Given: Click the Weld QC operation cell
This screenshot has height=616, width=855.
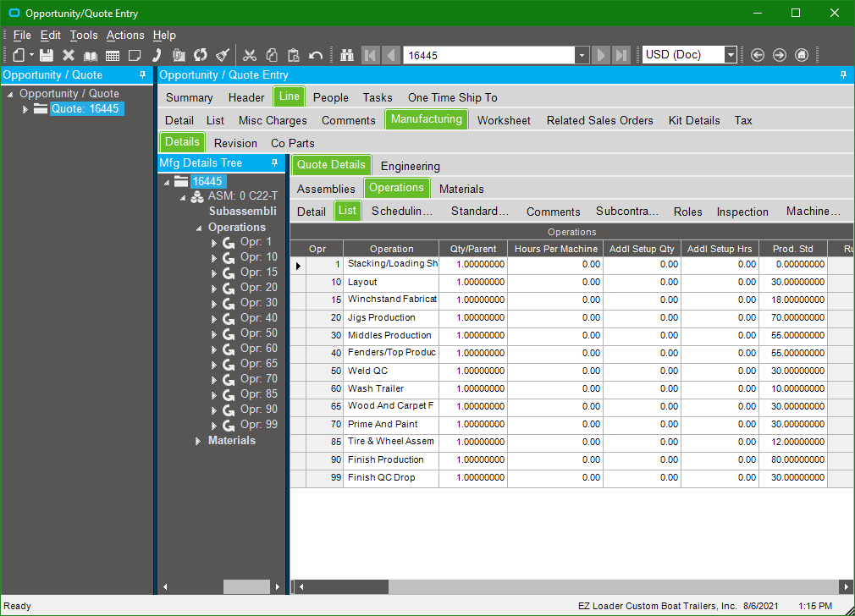Looking at the screenshot, I should pos(391,371).
